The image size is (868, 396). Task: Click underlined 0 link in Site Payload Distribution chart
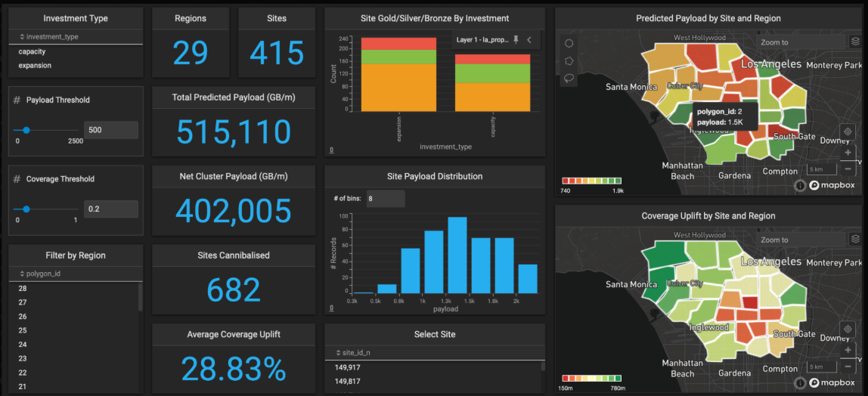tap(332, 308)
